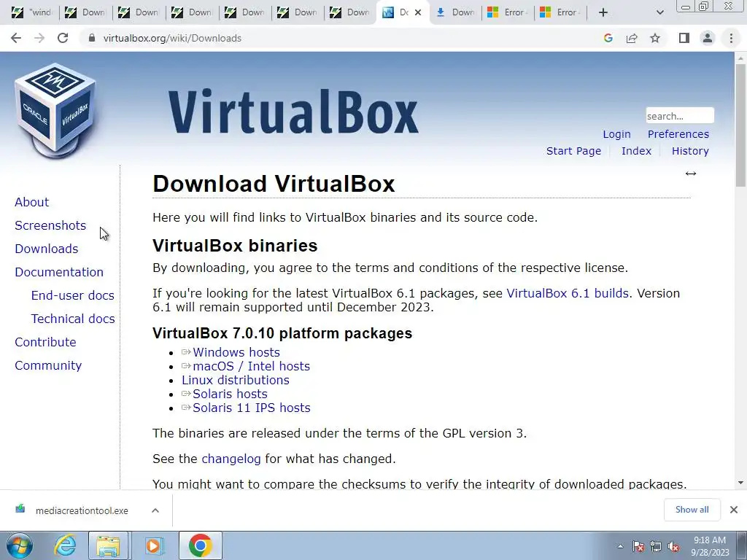This screenshot has height=560, width=747.
Task: Launch Internet Explorer from taskbar
Action: [65, 545]
